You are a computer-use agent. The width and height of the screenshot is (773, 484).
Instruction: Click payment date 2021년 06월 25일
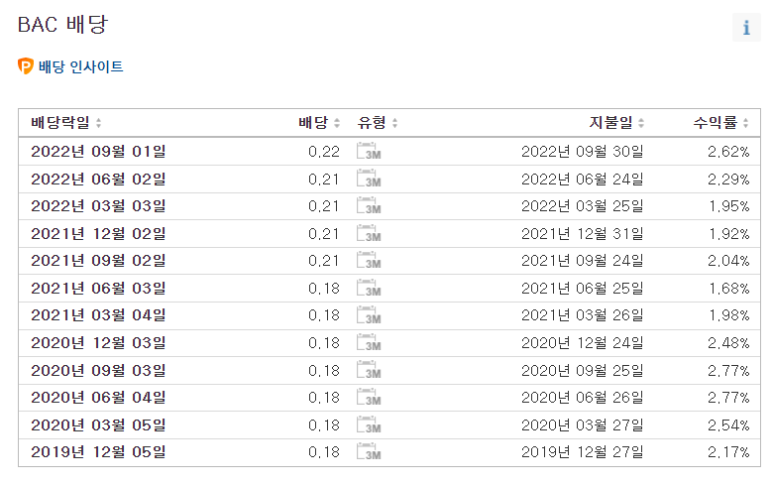(582, 288)
